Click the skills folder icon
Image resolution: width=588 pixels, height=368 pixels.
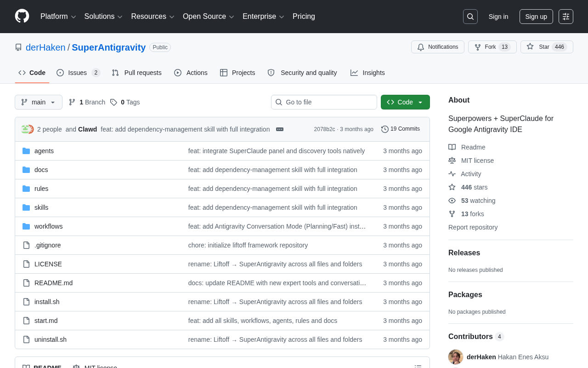point(26,207)
